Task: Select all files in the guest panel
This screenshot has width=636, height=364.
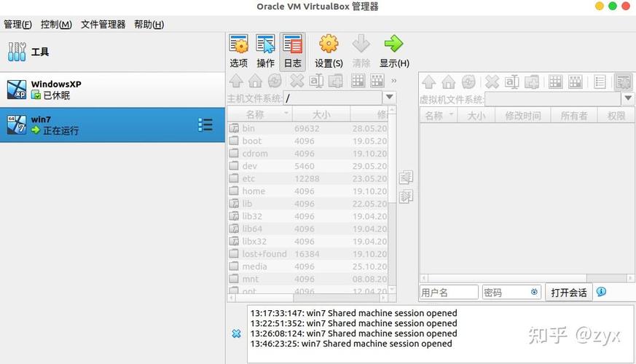Action: click(x=555, y=82)
